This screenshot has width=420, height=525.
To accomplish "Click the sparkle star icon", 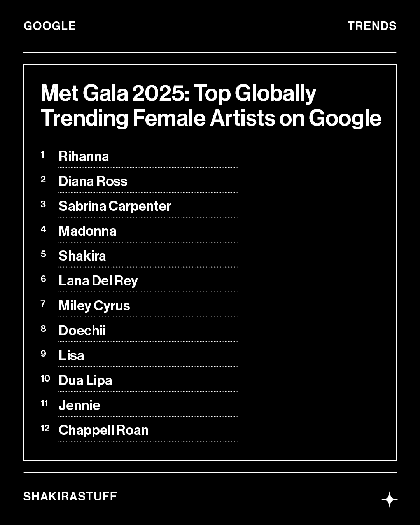I will pyautogui.click(x=389, y=500).
